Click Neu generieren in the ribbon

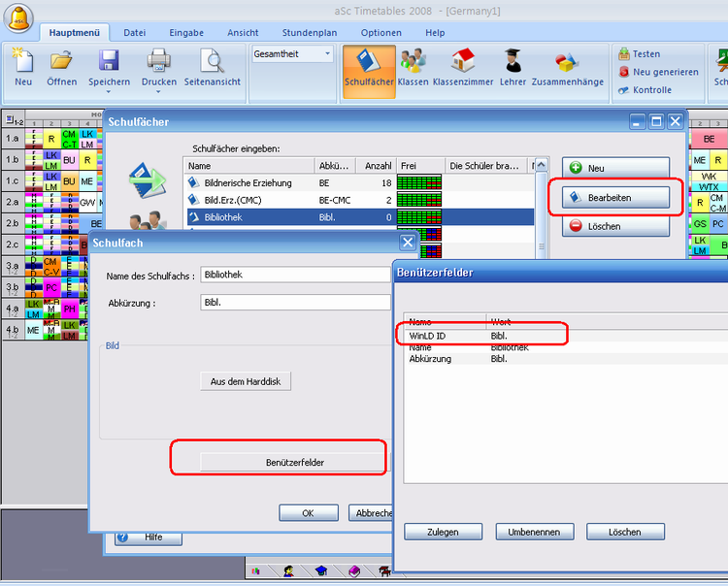(x=658, y=72)
